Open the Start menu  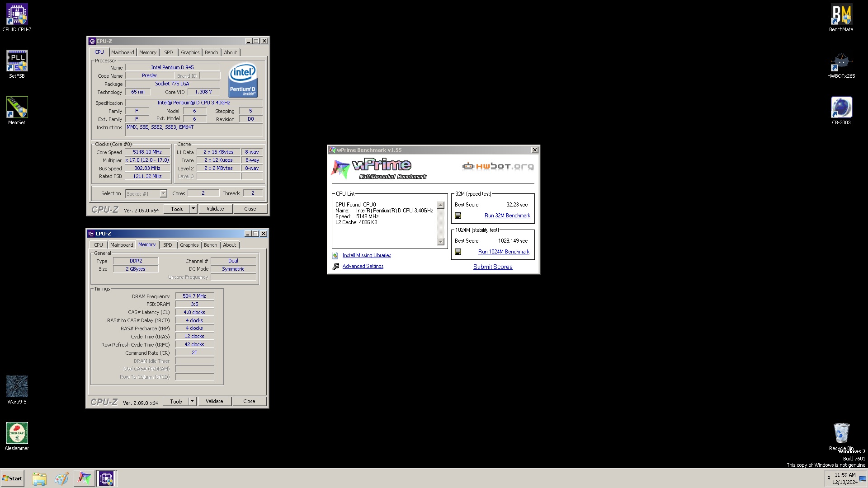(x=13, y=479)
